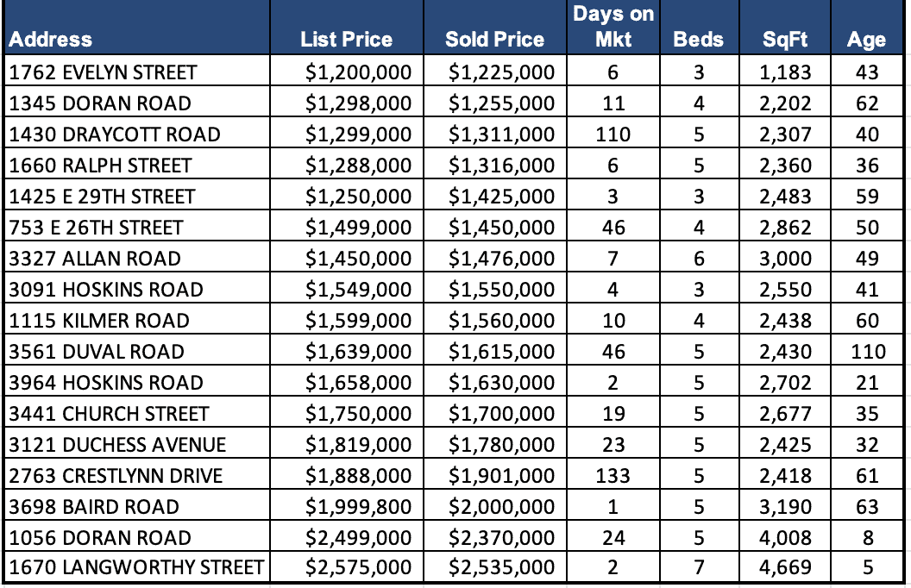The image size is (911, 588).
Task: Select sold price $1,425,000 cell
Action: tap(501, 197)
